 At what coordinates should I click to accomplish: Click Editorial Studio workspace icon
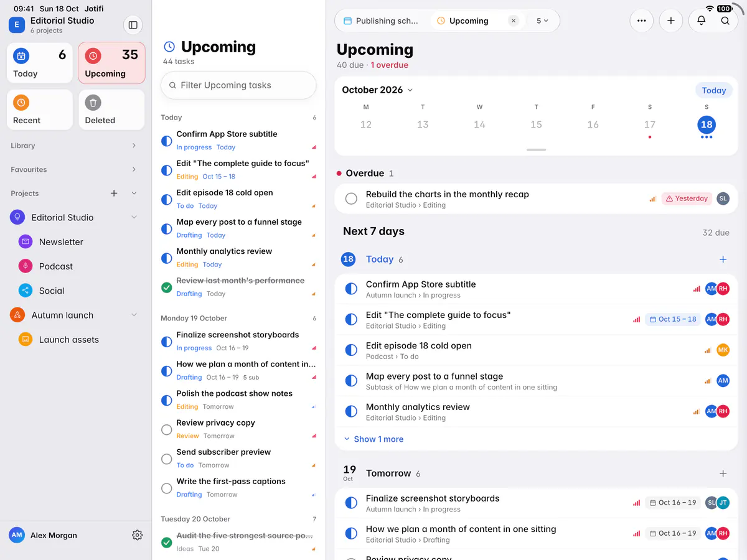[16, 25]
